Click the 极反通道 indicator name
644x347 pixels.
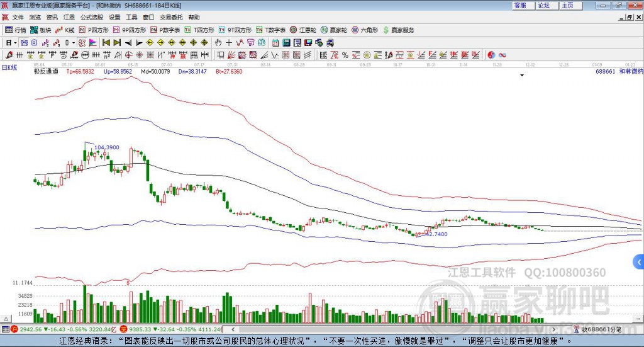46,72
